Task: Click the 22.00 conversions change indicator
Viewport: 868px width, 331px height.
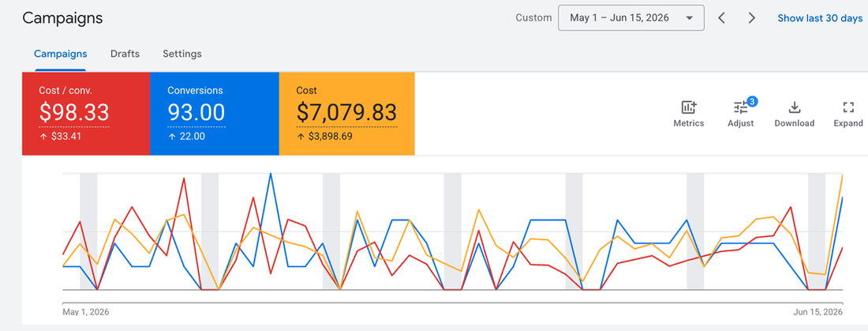Action: click(186, 137)
